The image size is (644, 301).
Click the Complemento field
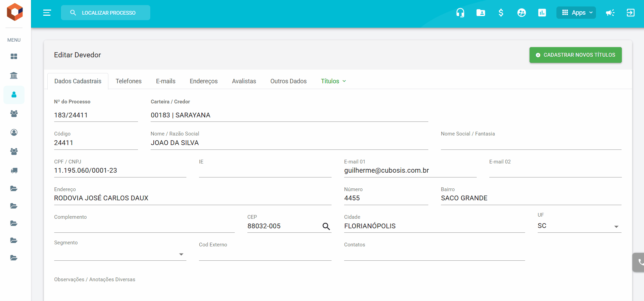[144, 226]
